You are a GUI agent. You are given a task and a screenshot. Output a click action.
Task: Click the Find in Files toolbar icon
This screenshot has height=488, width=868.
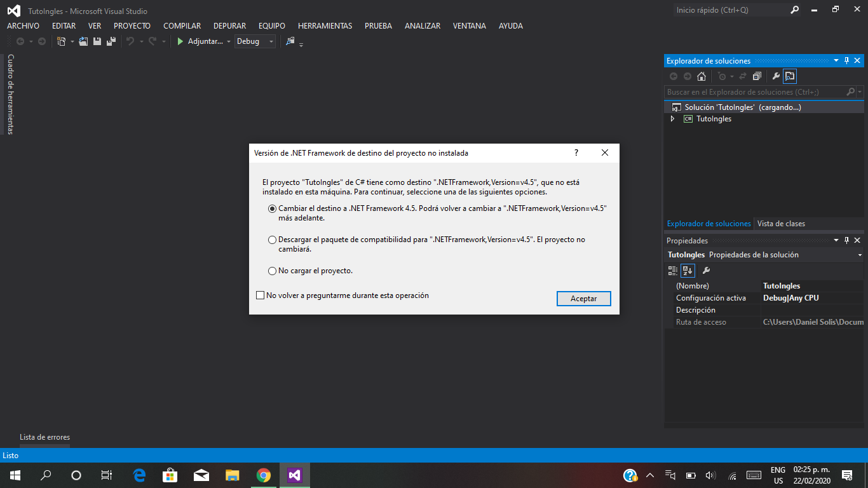coord(290,41)
